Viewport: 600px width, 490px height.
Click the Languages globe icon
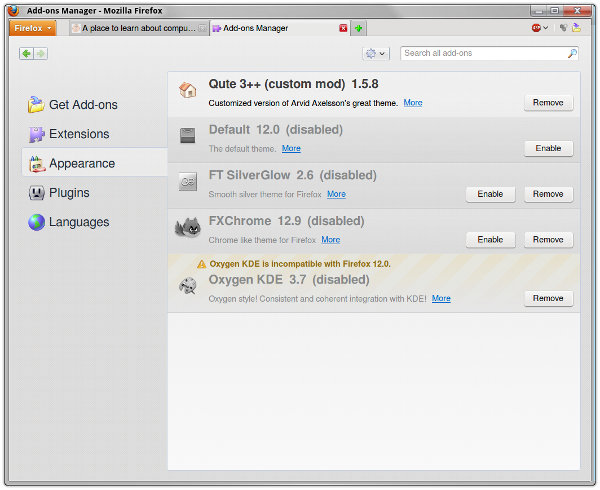(36, 222)
